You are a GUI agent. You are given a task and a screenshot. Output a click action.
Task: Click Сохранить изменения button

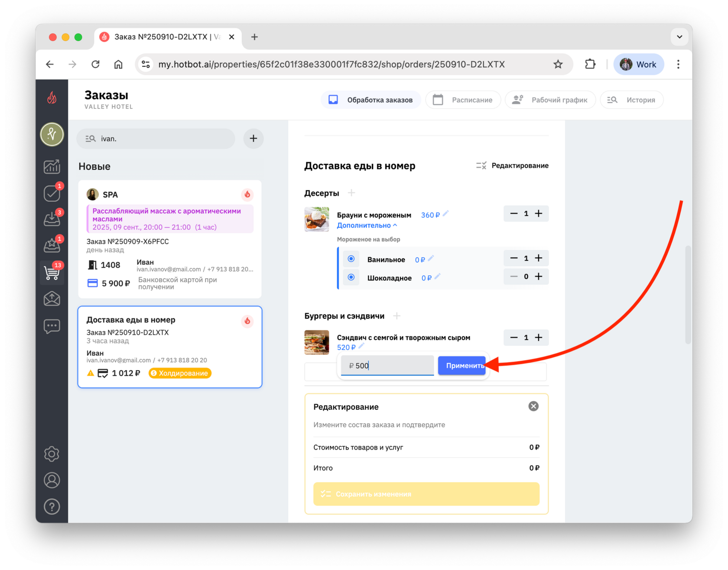point(426,494)
